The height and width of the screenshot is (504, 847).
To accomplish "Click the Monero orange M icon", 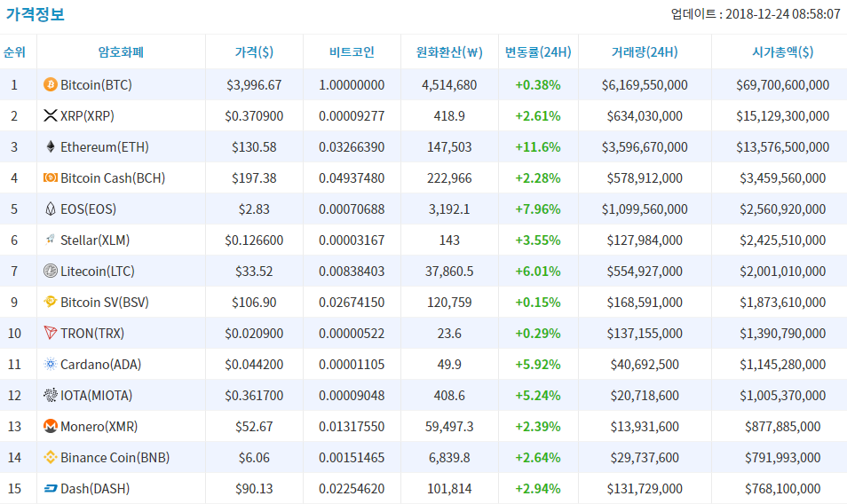I will (51, 426).
